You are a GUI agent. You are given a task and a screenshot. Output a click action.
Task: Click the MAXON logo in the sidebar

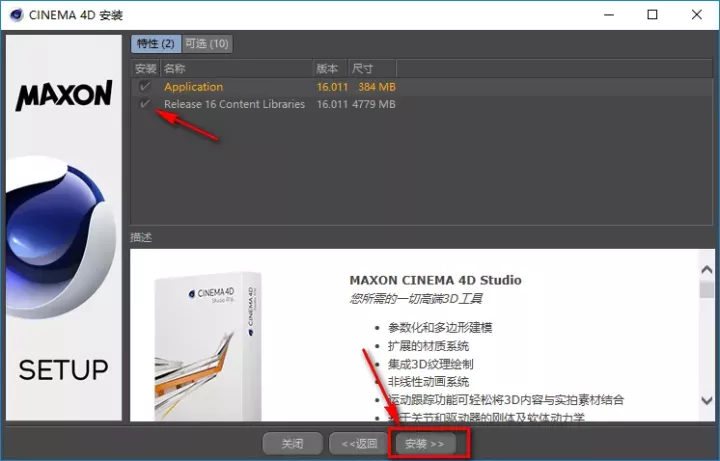(x=63, y=96)
